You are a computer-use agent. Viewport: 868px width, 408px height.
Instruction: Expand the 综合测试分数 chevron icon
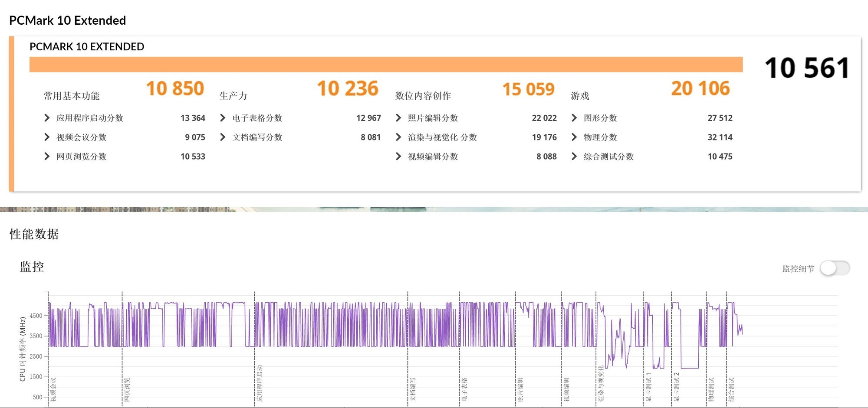pos(574,157)
